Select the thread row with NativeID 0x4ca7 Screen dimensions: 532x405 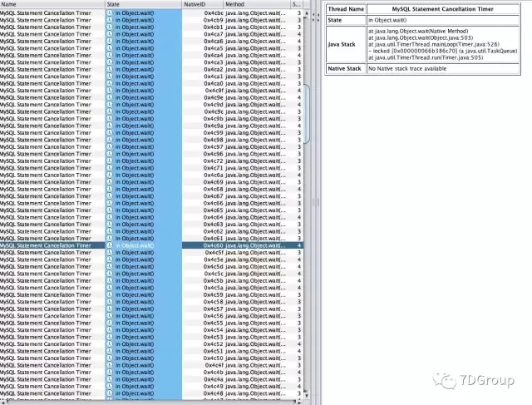pyautogui.click(x=151, y=34)
